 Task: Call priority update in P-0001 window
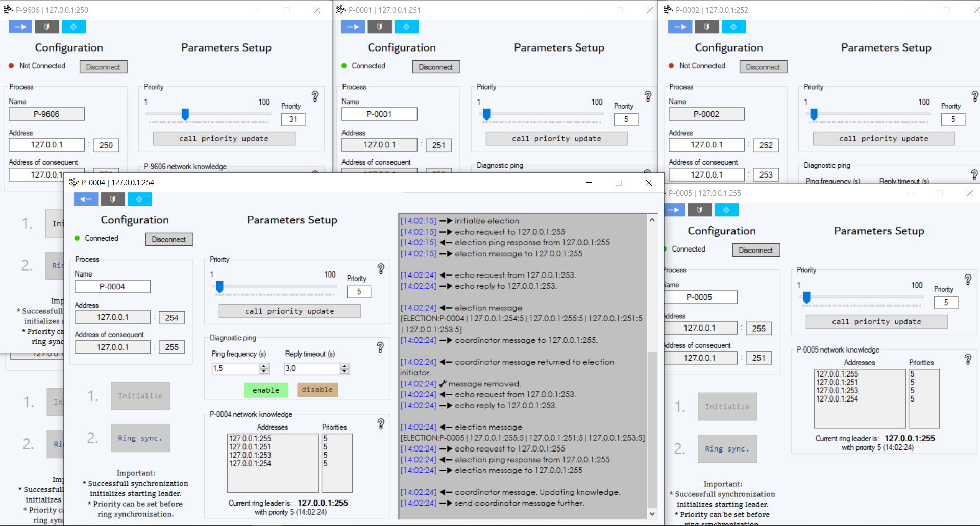[557, 139]
